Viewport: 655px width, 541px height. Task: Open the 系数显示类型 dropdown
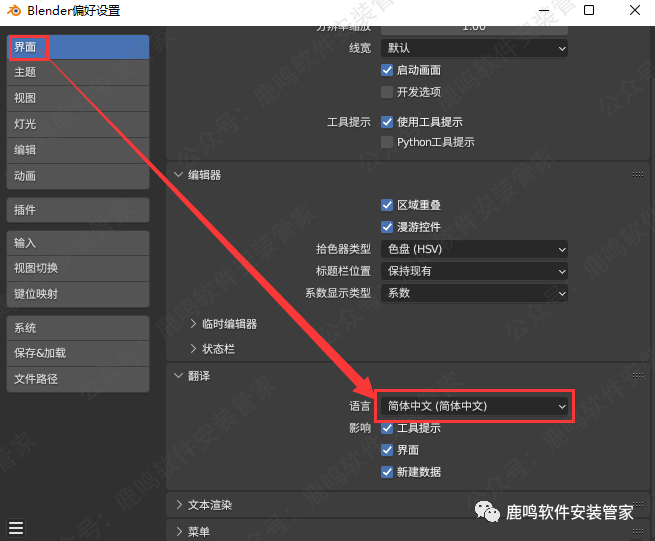474,293
